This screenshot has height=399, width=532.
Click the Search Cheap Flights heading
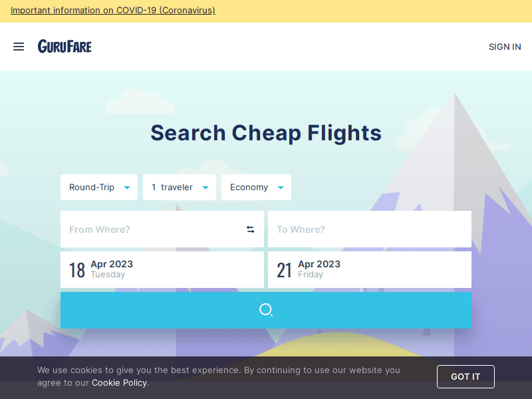pos(266,133)
